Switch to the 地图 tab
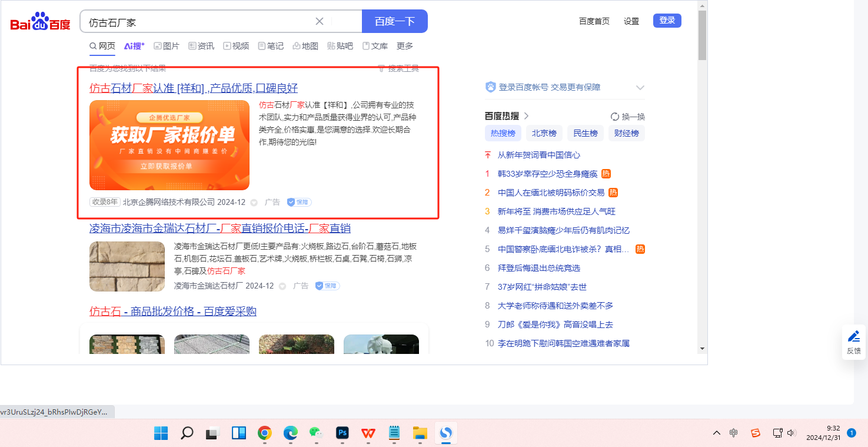This screenshot has width=868, height=447. pos(305,46)
